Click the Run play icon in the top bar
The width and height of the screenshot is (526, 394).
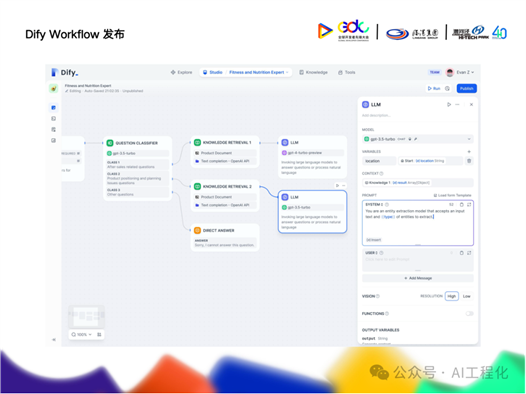pos(429,89)
